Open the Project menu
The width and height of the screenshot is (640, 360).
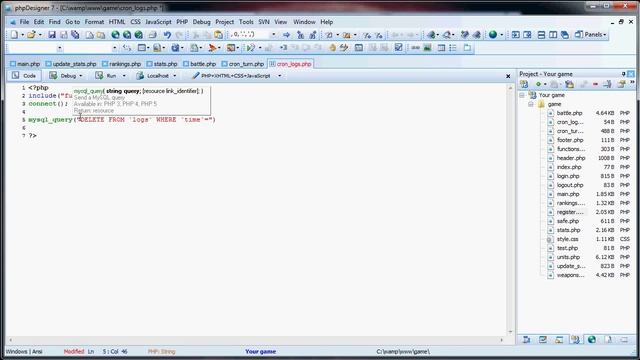(224, 22)
